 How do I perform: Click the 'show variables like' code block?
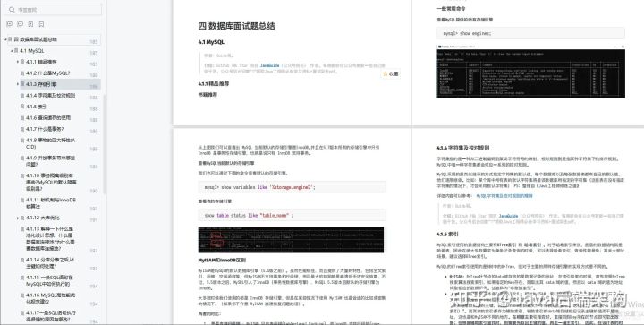292,187
